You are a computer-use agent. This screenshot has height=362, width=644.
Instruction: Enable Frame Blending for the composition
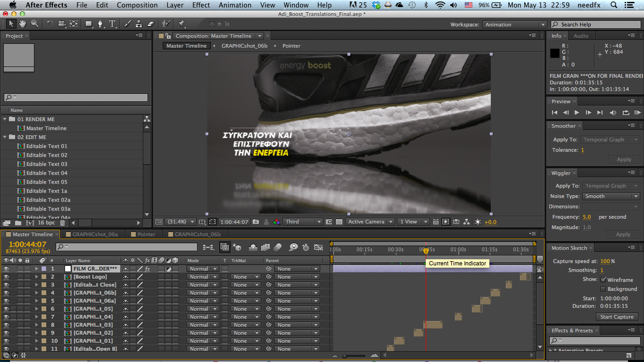click(265, 247)
